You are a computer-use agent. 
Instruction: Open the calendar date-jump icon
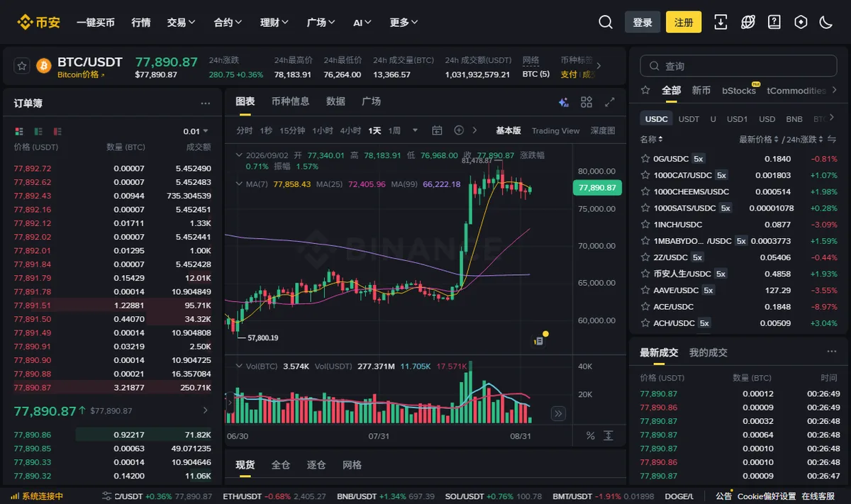(x=437, y=130)
